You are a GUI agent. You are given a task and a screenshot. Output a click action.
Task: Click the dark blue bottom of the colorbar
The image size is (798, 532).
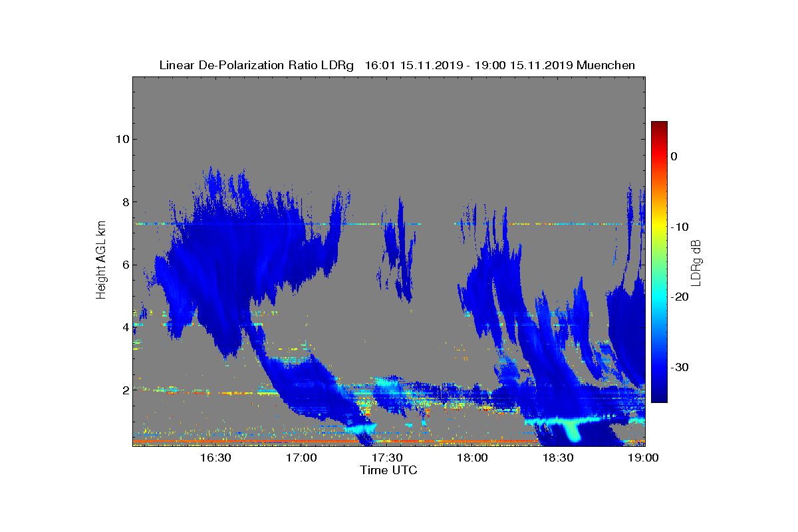coord(659,396)
